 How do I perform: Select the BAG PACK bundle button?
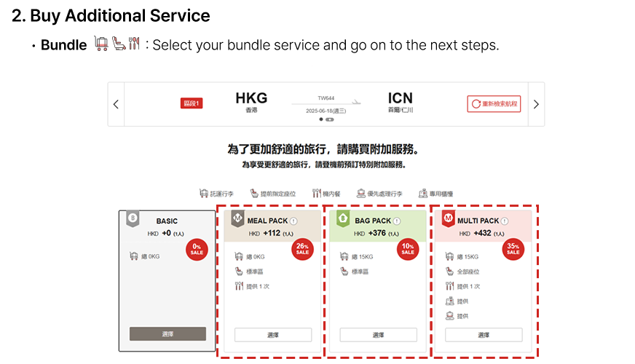(378, 335)
